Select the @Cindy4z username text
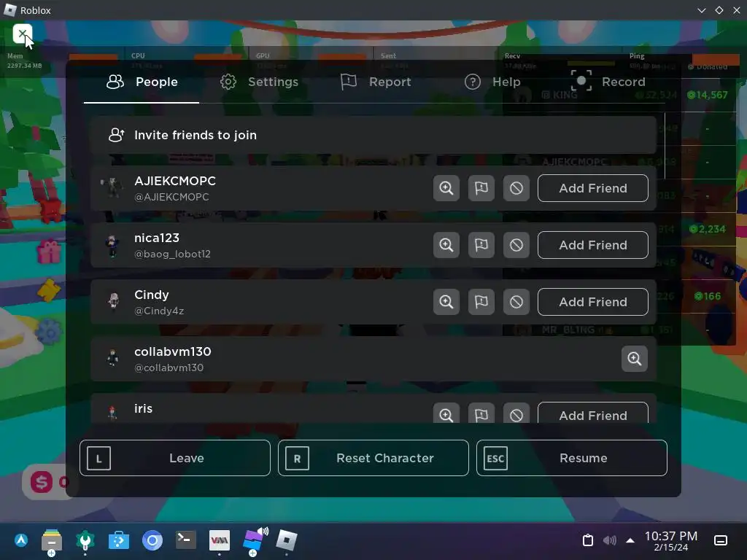747x560 pixels. click(x=159, y=311)
